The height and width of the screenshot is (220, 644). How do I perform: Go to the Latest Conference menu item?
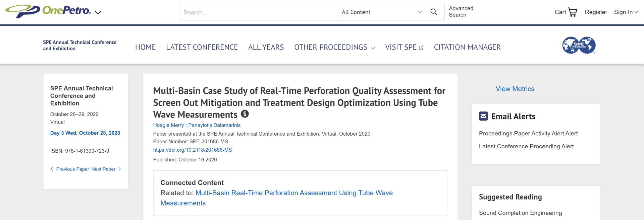pos(202,47)
